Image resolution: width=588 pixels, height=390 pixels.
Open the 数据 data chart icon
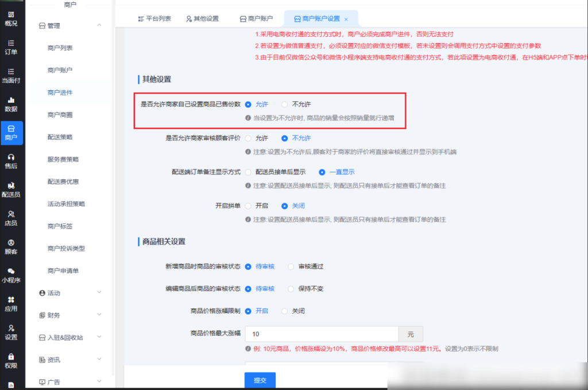coord(11,104)
